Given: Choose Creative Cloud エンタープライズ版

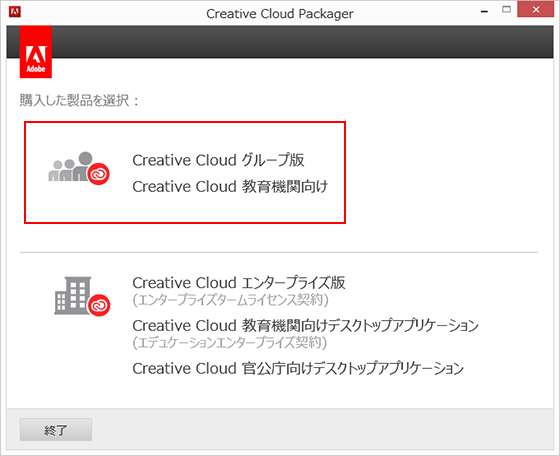Looking at the screenshot, I should point(239,282).
